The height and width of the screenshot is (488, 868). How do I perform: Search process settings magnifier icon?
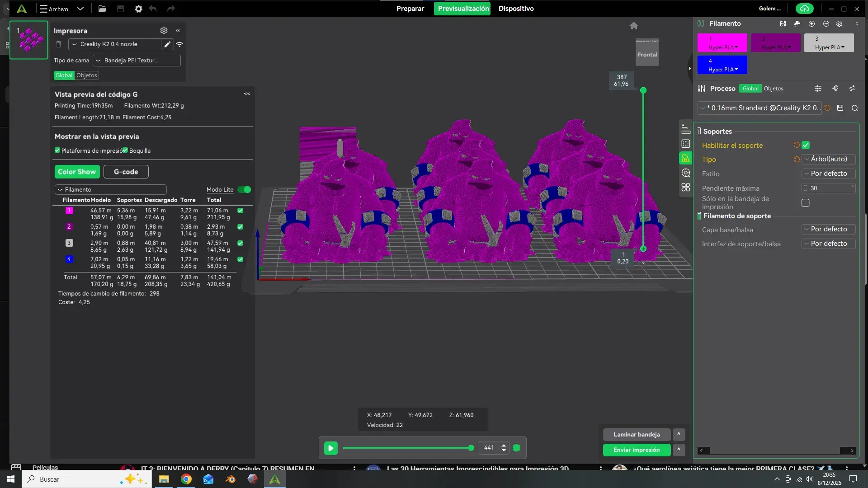click(854, 108)
